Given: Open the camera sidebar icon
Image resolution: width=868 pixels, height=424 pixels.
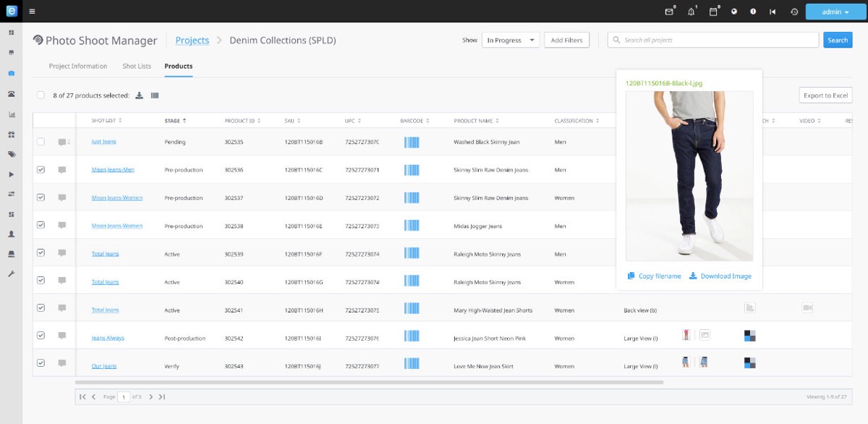Looking at the screenshot, I should (x=11, y=73).
